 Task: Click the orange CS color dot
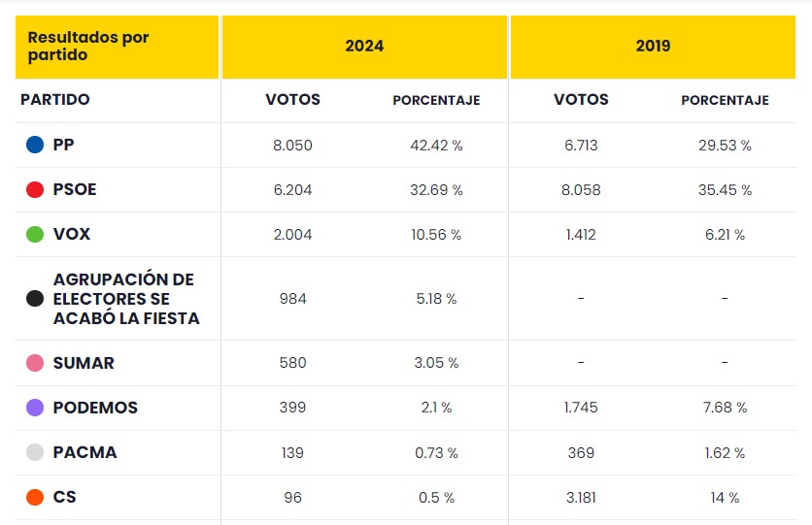(x=35, y=497)
